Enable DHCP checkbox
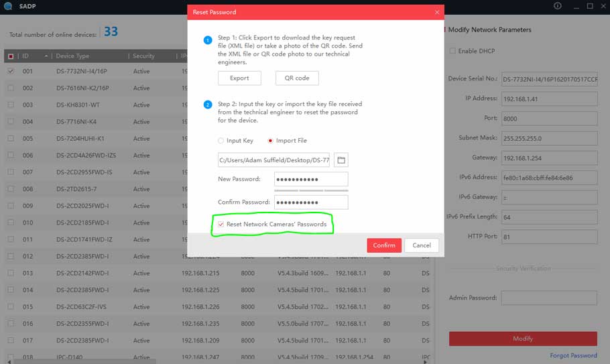Image resolution: width=610 pixels, height=364 pixels. click(452, 51)
